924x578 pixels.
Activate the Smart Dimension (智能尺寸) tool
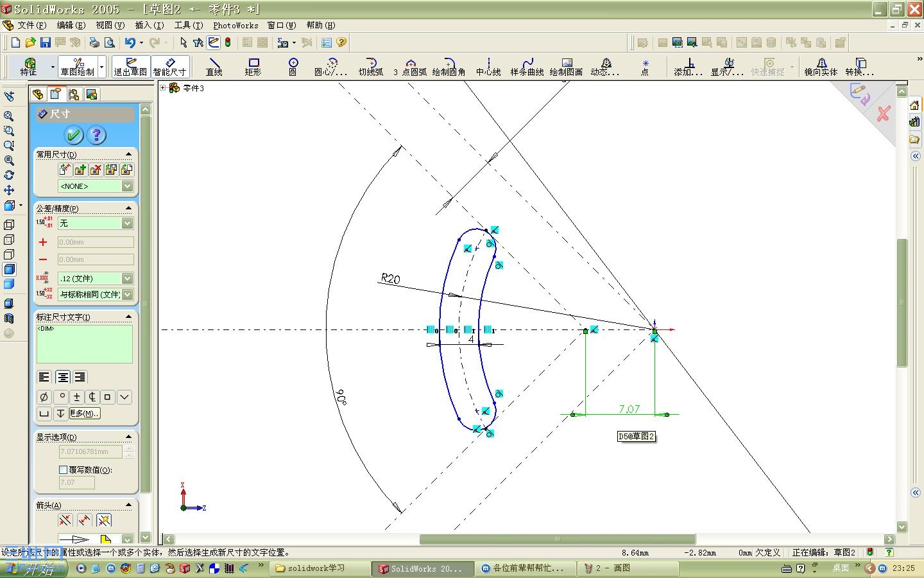tap(169, 67)
